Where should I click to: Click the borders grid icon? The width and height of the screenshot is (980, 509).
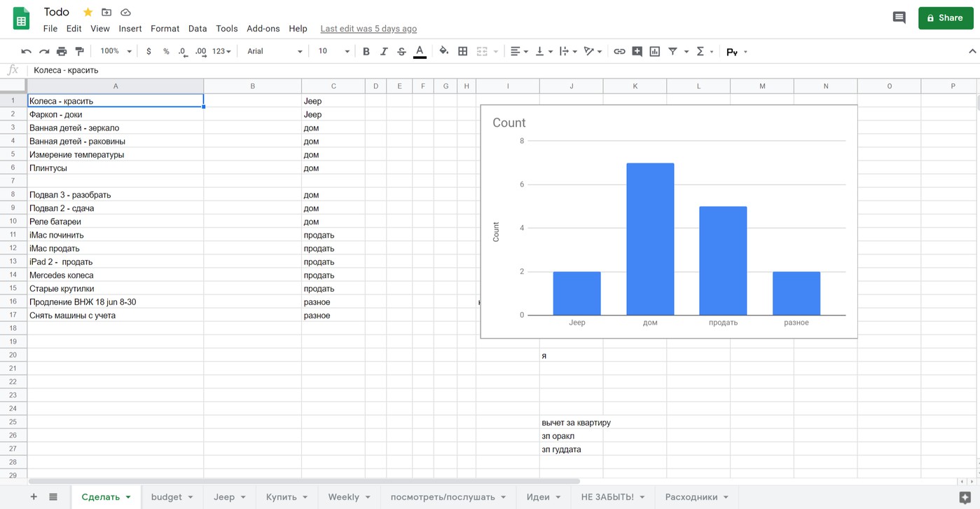pos(462,51)
